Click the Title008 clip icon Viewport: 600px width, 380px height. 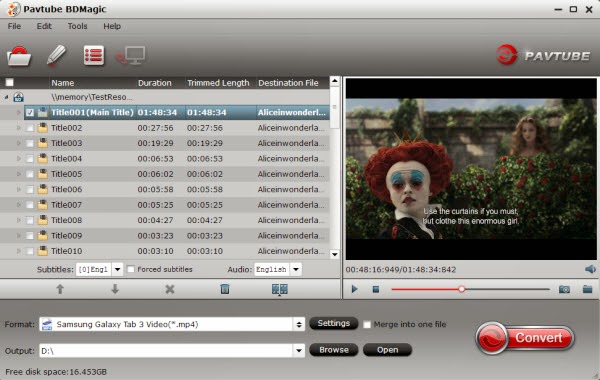coord(42,220)
